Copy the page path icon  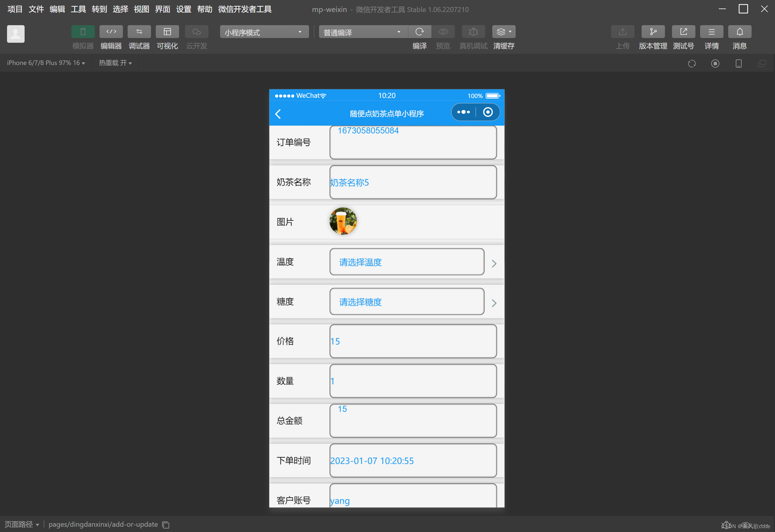coord(166,525)
